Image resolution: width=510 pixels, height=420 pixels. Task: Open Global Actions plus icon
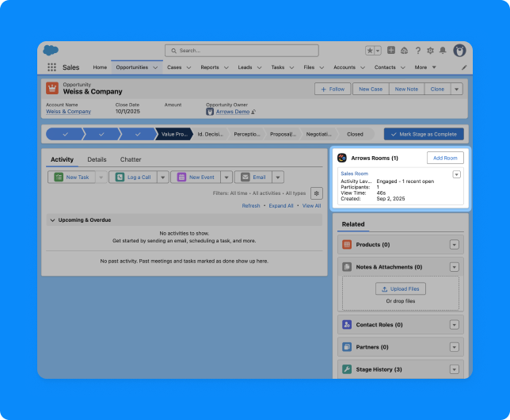pyautogui.click(x=391, y=50)
